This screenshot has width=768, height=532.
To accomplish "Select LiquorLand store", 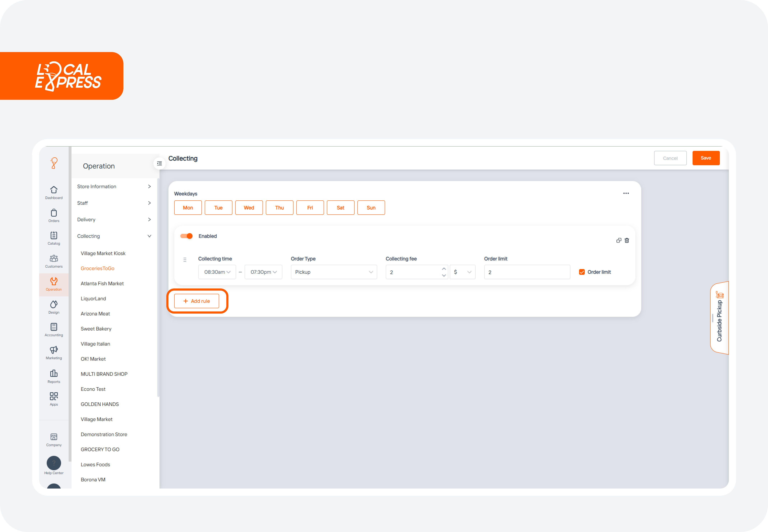I will [93, 299].
